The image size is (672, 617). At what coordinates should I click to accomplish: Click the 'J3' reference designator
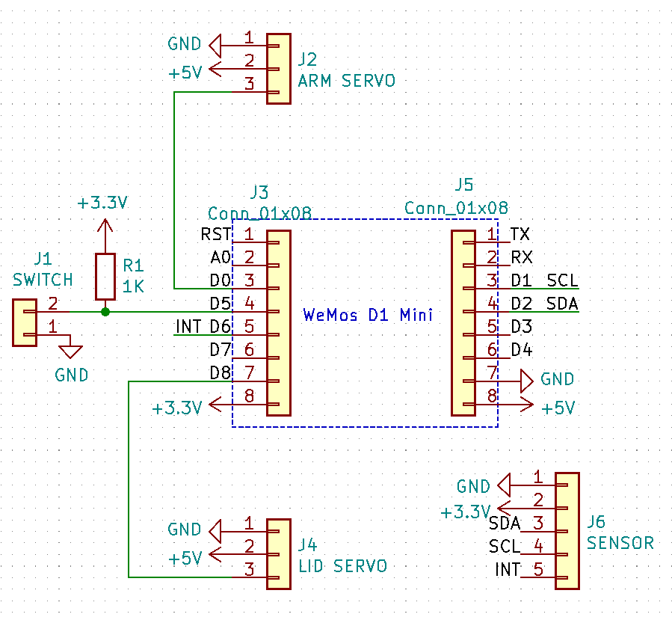(x=259, y=192)
